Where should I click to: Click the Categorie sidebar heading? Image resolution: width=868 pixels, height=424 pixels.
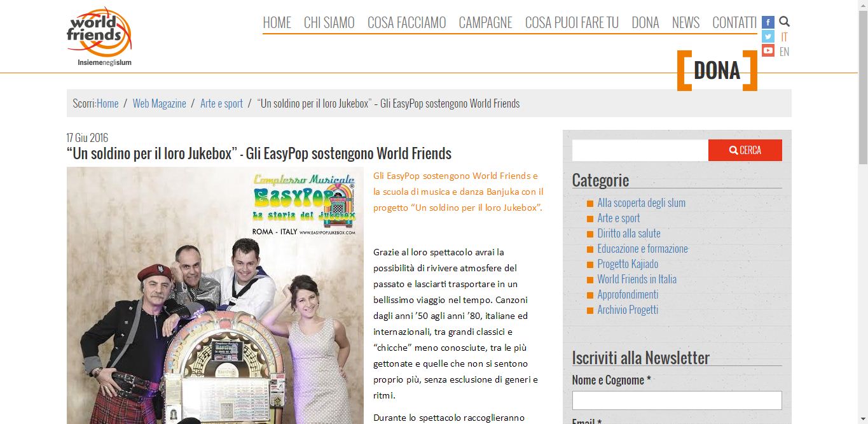600,180
